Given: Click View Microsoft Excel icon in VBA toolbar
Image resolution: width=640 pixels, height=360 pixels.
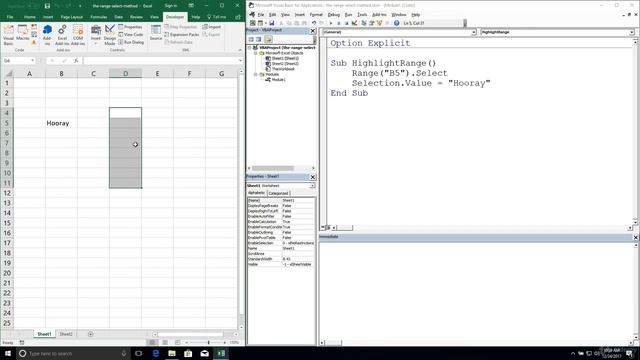Looking at the screenshot, I should [253, 23].
